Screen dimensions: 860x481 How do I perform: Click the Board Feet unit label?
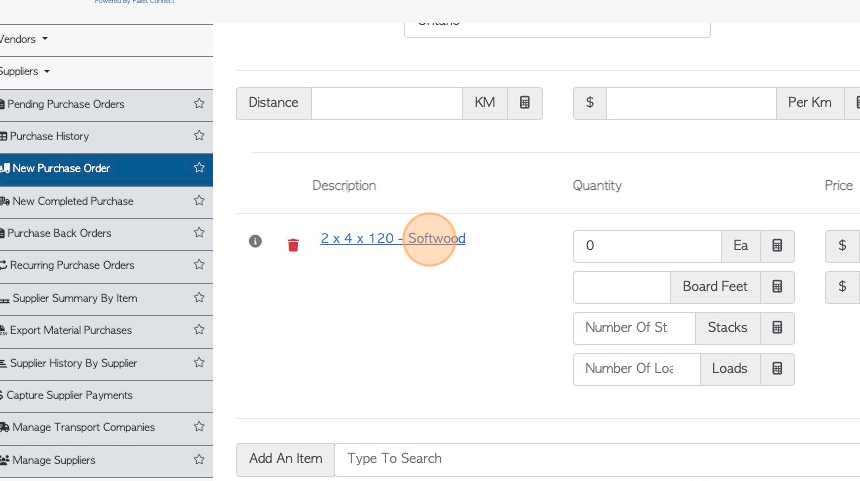(x=715, y=287)
